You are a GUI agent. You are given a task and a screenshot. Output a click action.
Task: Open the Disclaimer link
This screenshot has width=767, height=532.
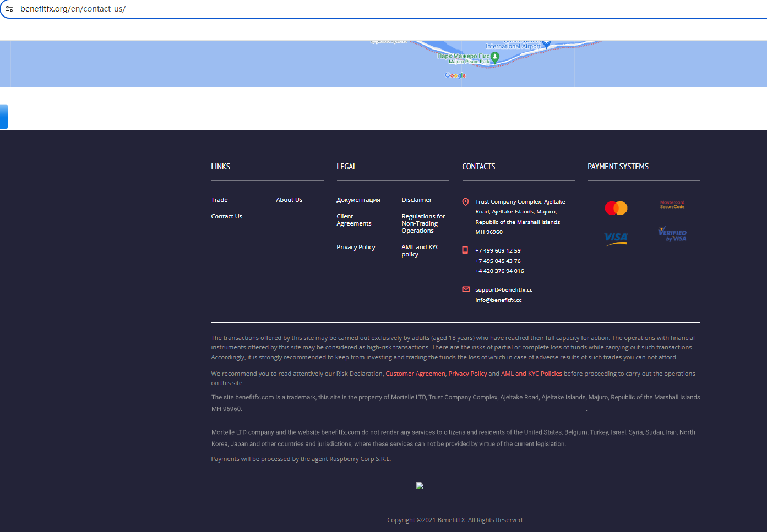[x=416, y=200]
